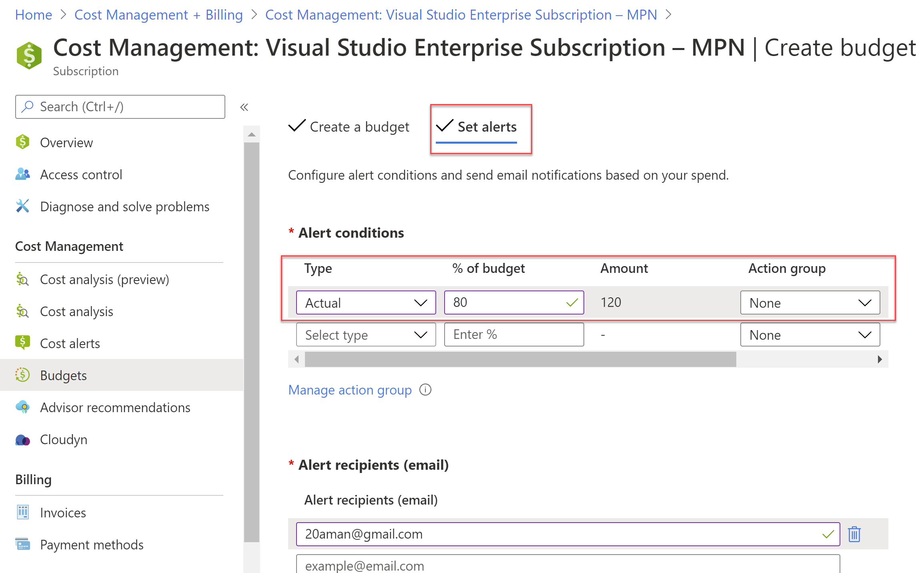The width and height of the screenshot is (924, 573).
Task: Open the Overview page
Action: 66,142
